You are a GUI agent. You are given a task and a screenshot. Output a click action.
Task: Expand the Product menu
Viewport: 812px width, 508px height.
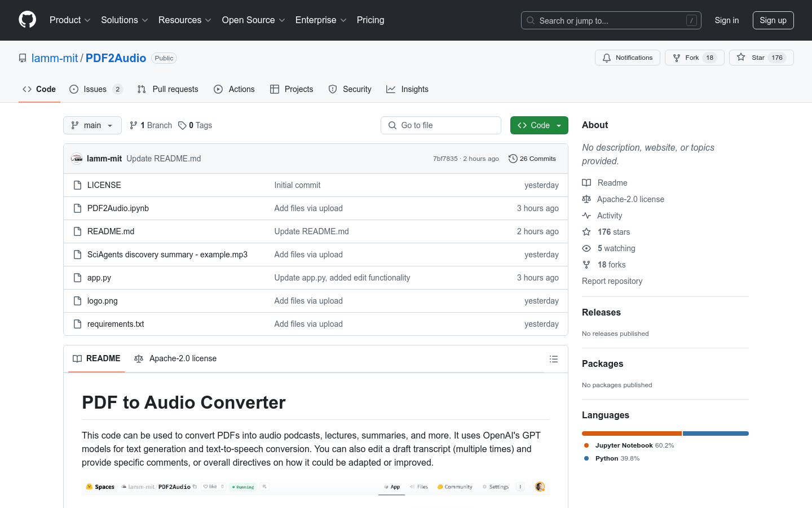tap(70, 20)
